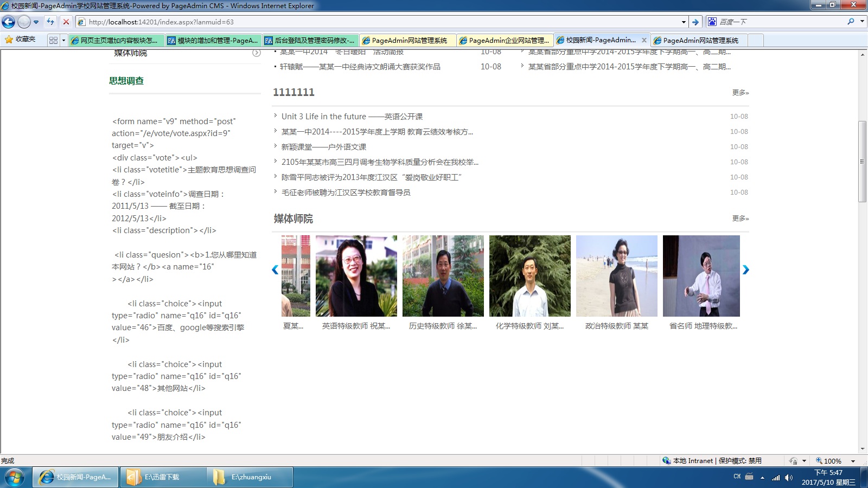
Task: Click the scrollbar down arrow
Action: pos(862,449)
